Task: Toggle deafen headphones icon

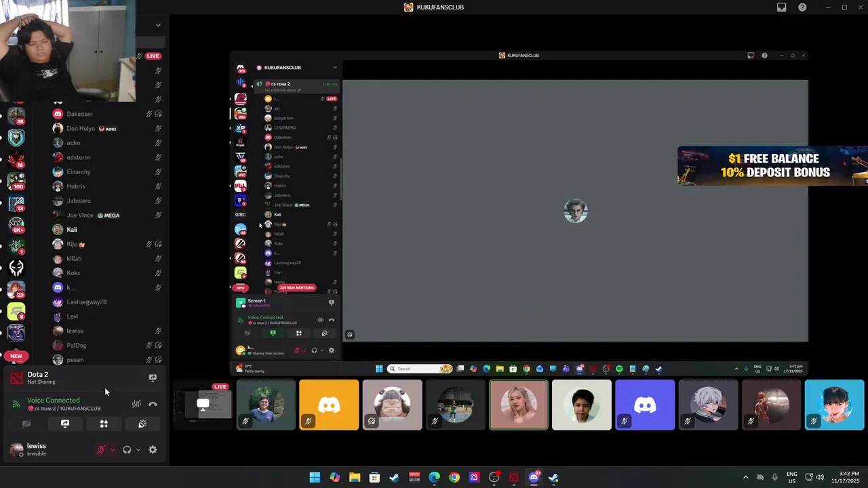Action: pyautogui.click(x=127, y=449)
